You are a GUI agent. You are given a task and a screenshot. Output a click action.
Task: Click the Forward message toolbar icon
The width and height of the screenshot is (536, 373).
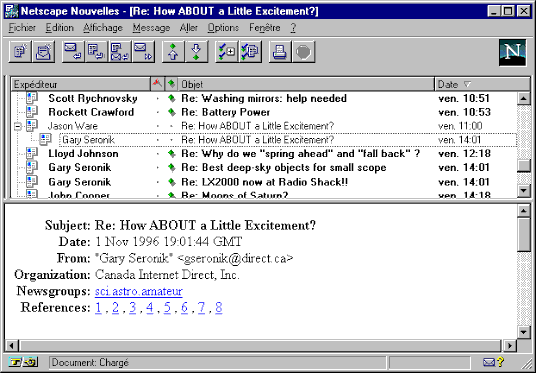tap(143, 52)
